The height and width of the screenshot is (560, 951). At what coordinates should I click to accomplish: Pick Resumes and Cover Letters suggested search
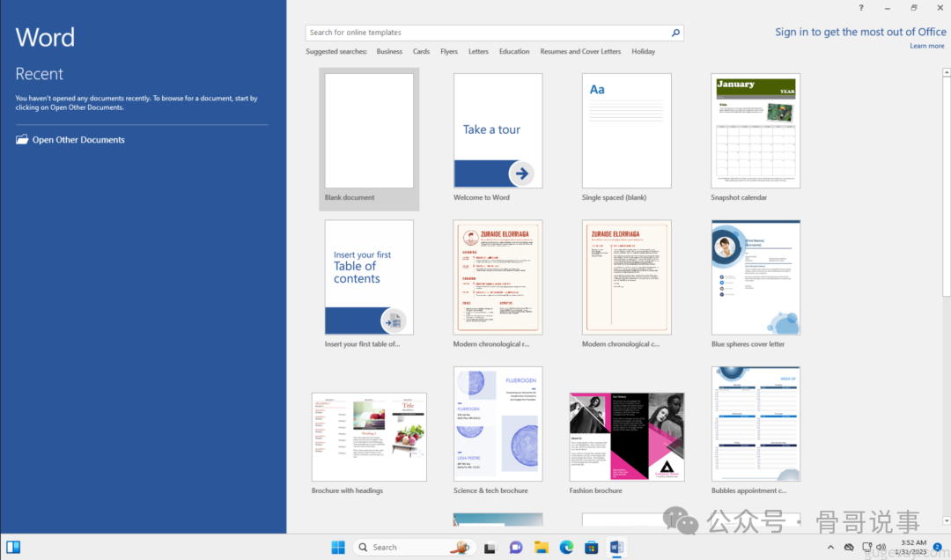(580, 52)
